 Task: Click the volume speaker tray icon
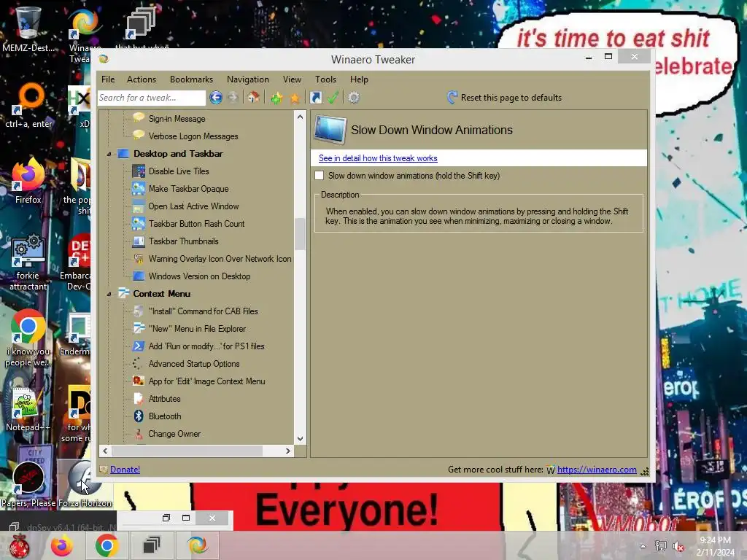click(x=678, y=546)
